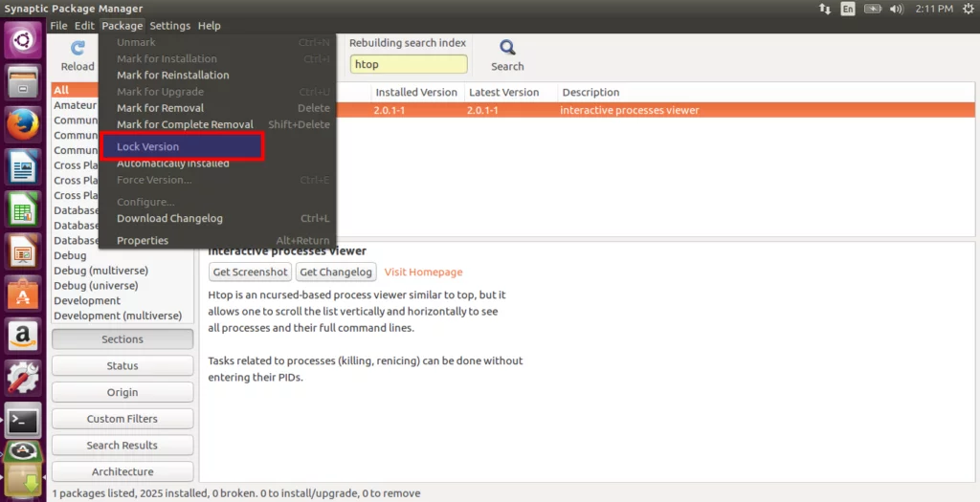Open LibreOffice Impress launcher icon
Viewport: 980px width, 502px height.
pyautogui.click(x=23, y=251)
